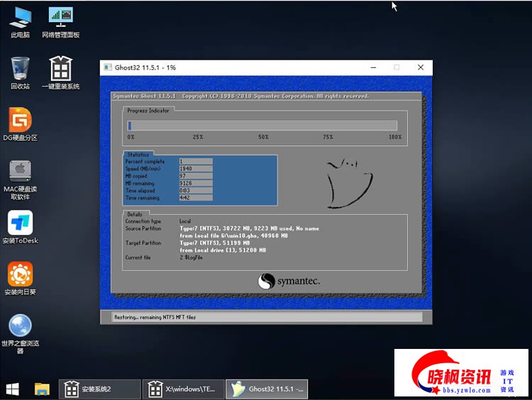Viewport: 532px width, 400px height.
Task: Click the Speed (MB/min) value field
Action: 195,168
